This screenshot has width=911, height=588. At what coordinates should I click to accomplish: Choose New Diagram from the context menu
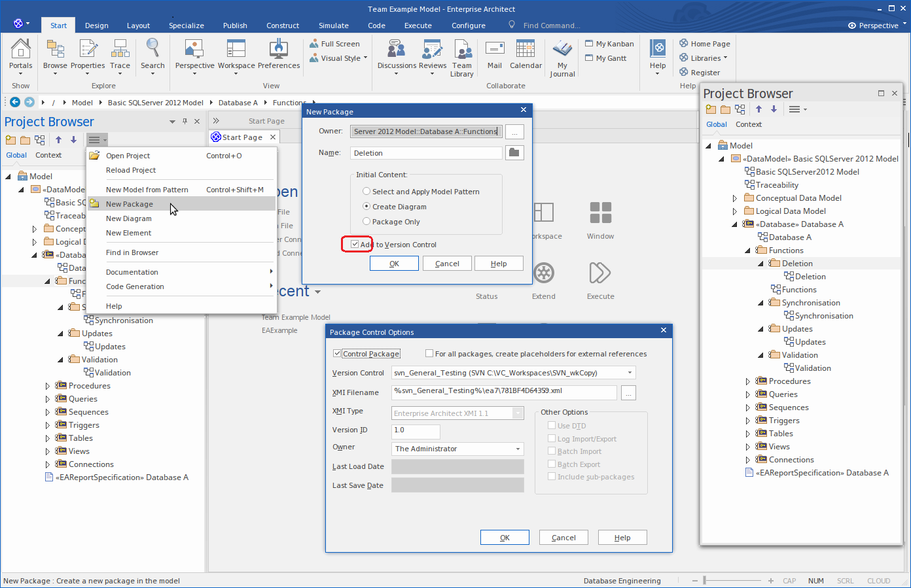[x=129, y=218]
